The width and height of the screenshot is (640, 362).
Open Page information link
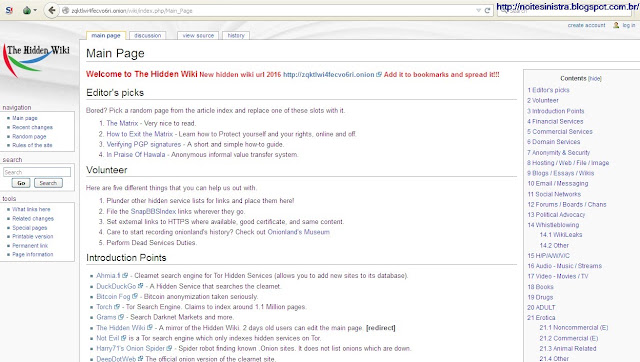point(33,255)
